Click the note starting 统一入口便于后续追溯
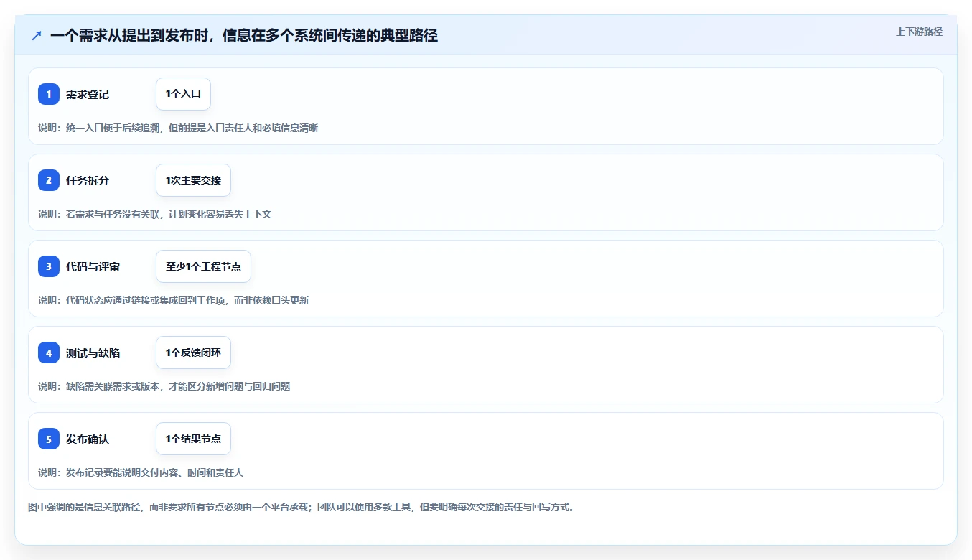 pyautogui.click(x=178, y=128)
